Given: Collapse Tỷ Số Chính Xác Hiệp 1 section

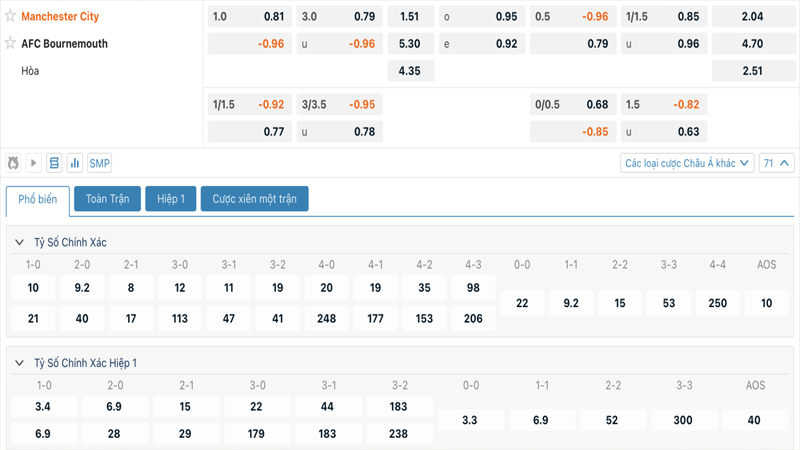Looking at the screenshot, I should (20, 363).
